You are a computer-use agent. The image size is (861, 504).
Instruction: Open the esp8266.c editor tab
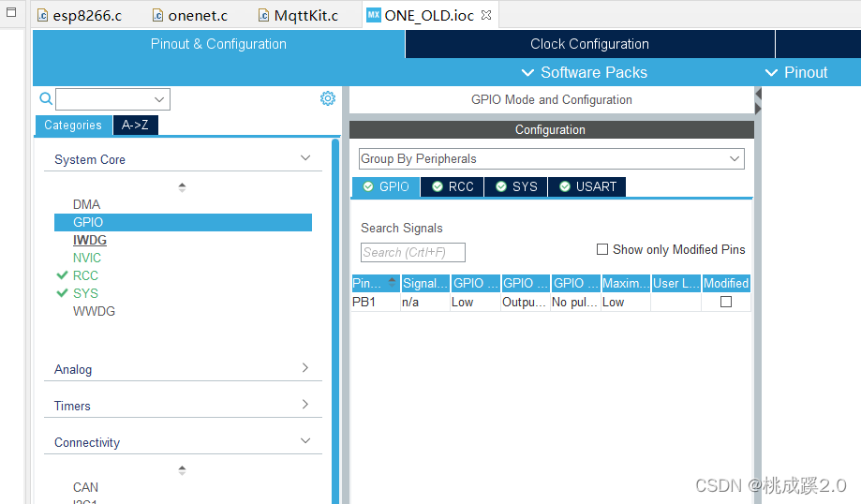80,15
